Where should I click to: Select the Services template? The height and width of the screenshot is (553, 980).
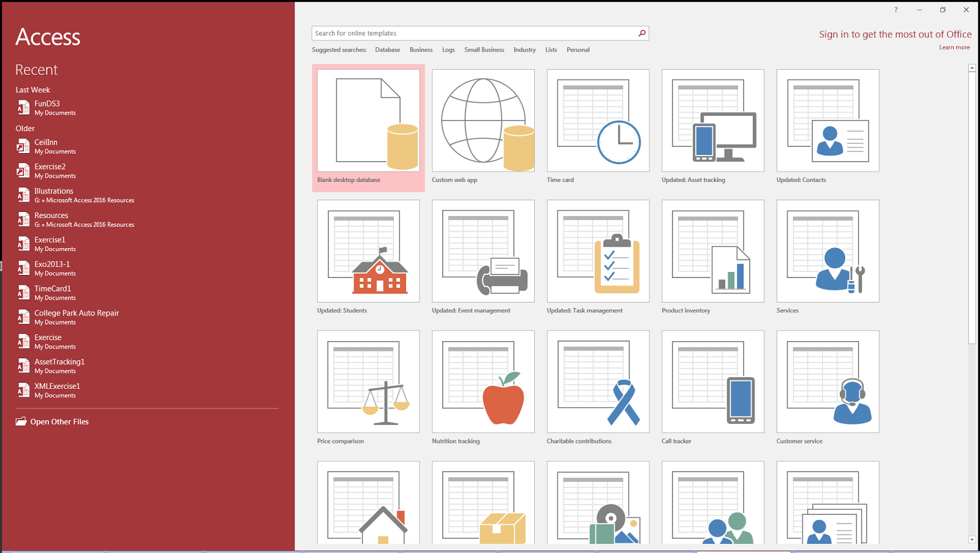[827, 251]
